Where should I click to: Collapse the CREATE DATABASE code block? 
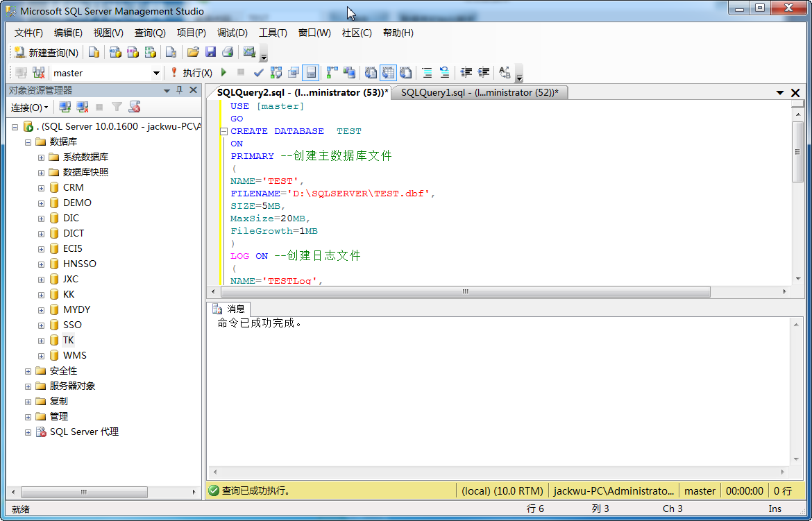[x=223, y=132]
